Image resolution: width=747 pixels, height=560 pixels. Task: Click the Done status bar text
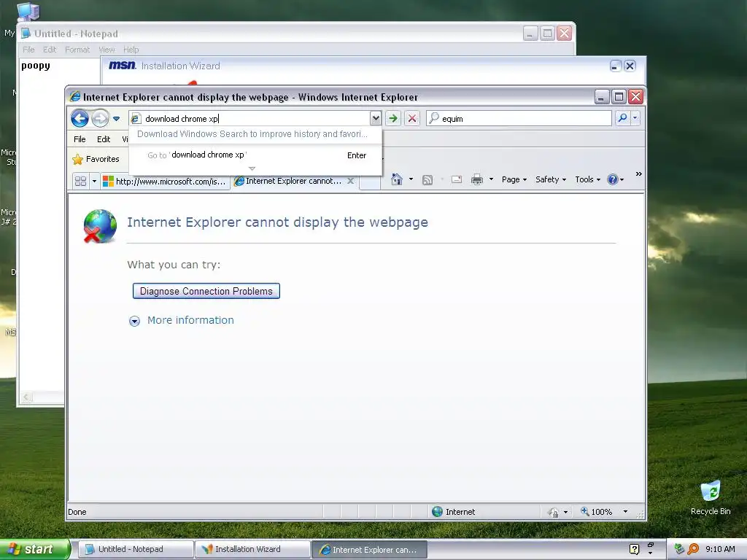point(77,512)
